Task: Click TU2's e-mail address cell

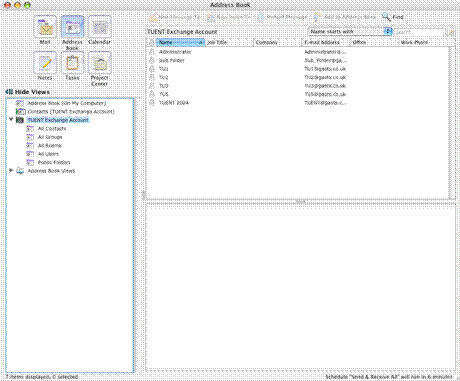Action: (325, 77)
